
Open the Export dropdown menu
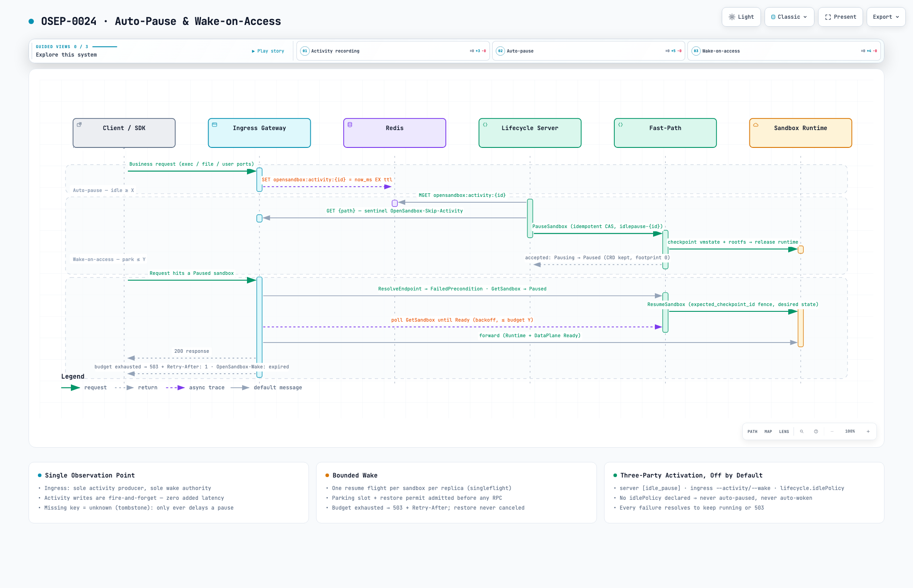(x=886, y=17)
